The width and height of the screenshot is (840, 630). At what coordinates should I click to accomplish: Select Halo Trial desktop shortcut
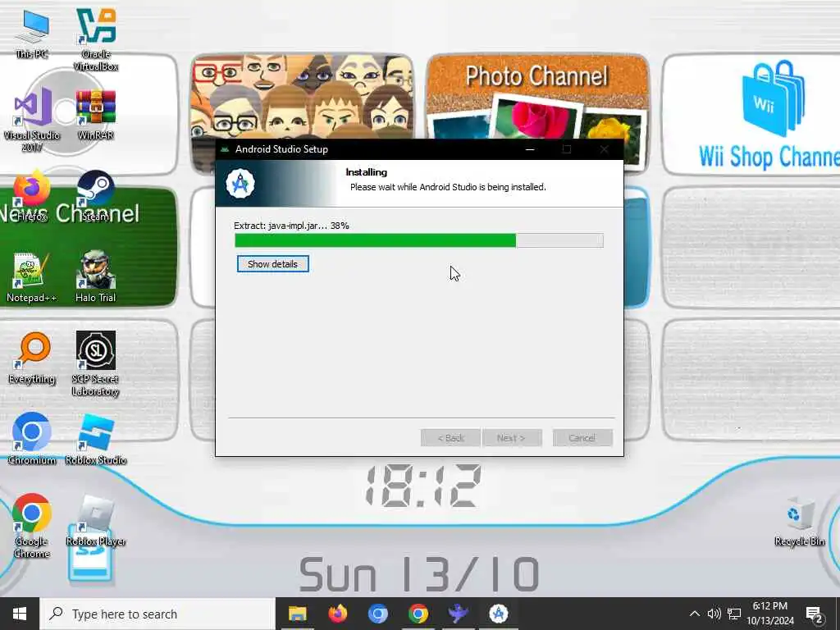tap(96, 276)
